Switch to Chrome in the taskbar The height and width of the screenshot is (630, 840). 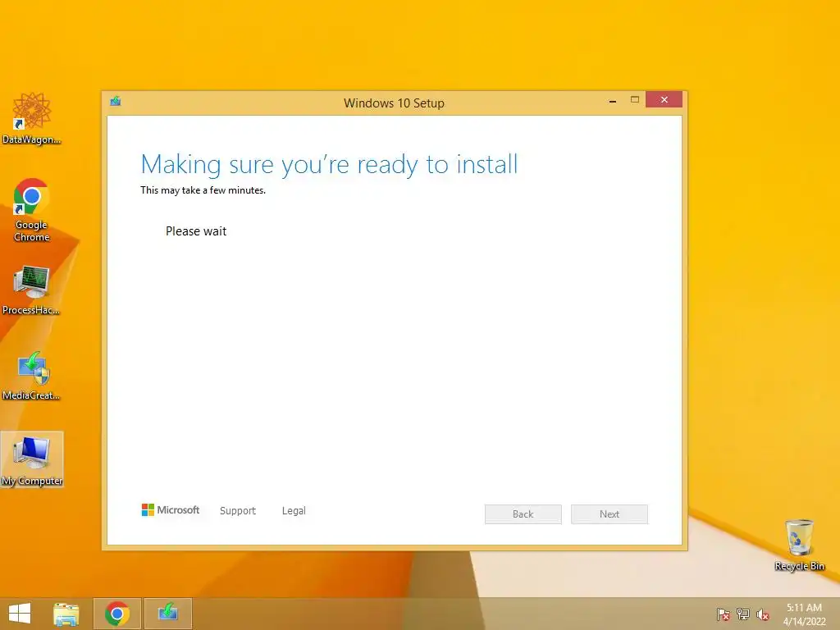click(117, 614)
